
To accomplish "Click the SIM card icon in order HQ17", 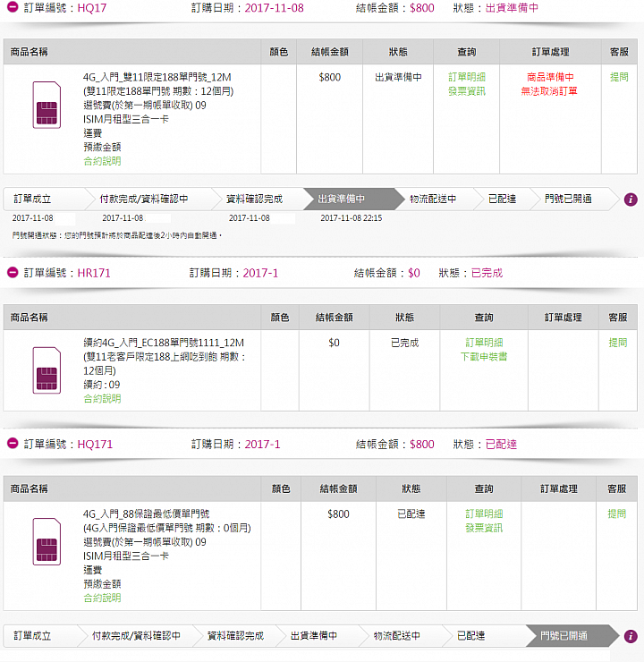I will (x=47, y=106).
